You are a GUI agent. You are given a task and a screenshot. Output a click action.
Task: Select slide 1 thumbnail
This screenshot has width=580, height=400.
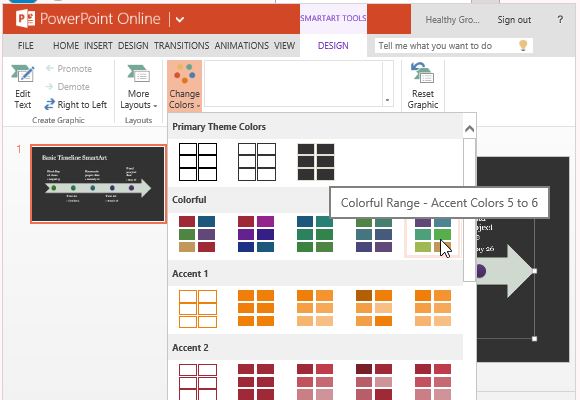pyautogui.click(x=98, y=184)
